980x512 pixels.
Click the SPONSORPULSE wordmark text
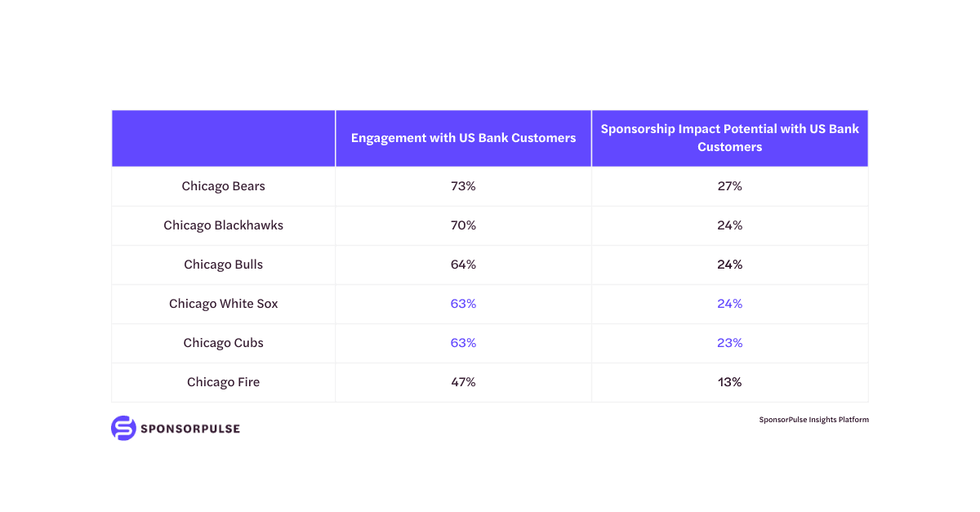189,429
